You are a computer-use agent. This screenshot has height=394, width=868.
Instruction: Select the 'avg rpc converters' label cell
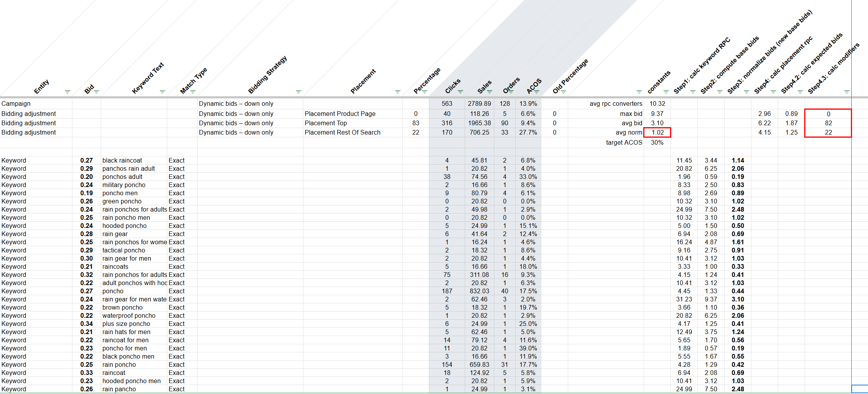(x=606, y=104)
